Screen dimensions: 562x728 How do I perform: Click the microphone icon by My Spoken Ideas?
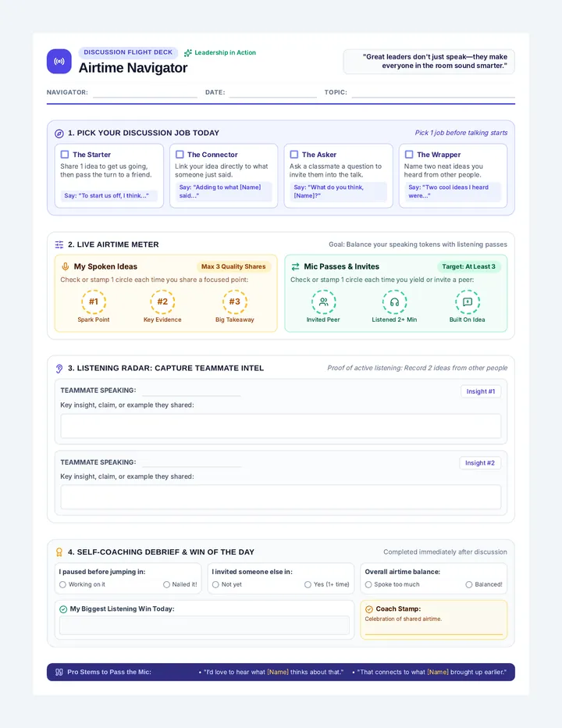66,266
